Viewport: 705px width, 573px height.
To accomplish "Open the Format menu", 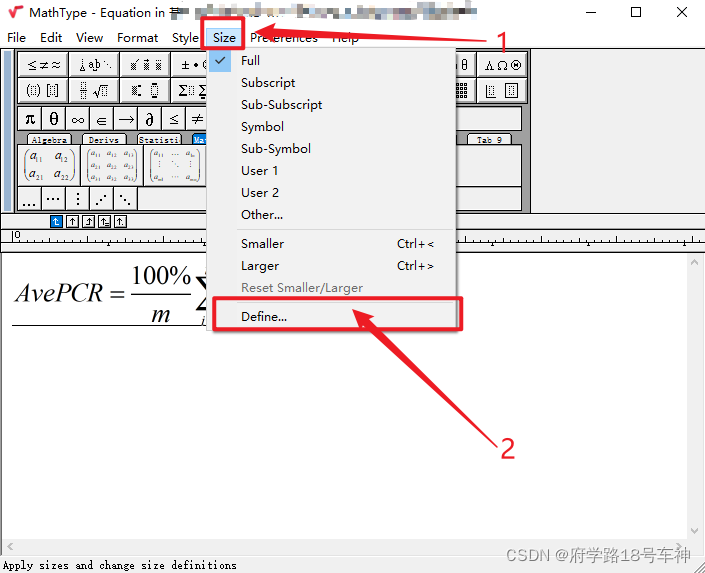I will 137,38.
